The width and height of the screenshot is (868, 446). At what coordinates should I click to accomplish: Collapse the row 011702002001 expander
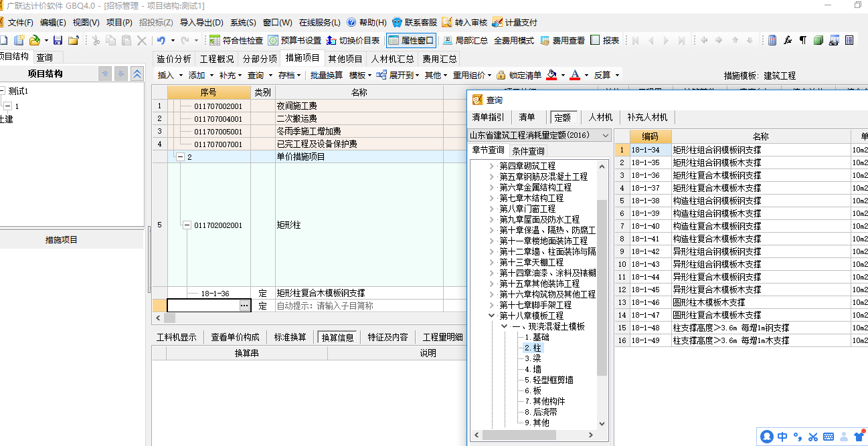(187, 225)
